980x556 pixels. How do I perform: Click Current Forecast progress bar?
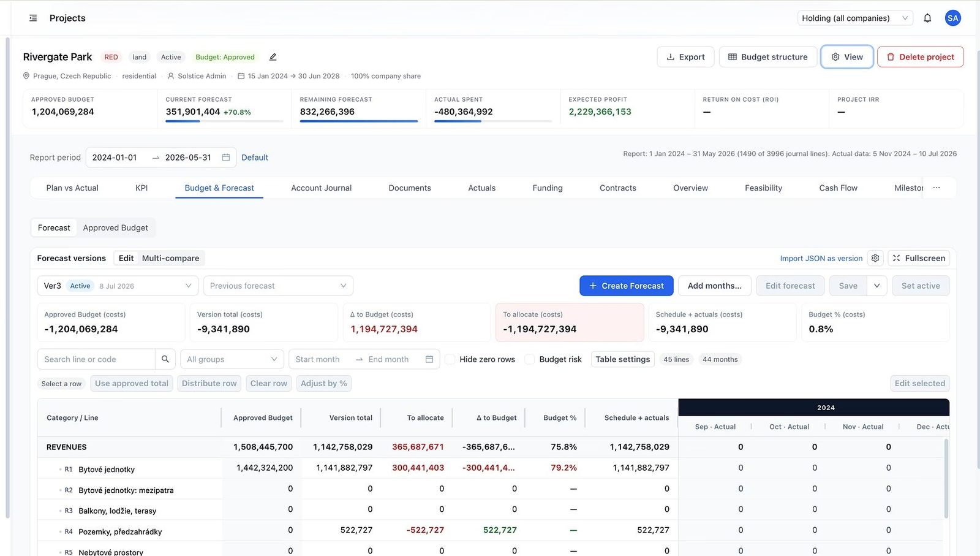pos(224,121)
